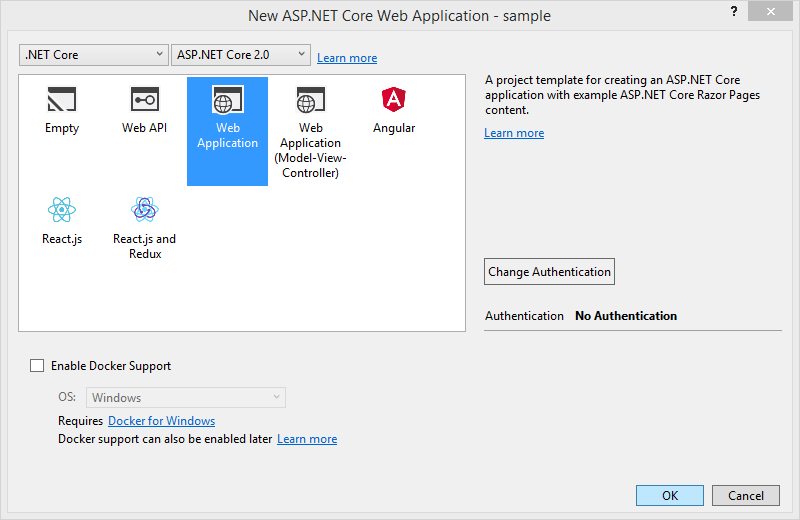Expand the ASP.NET Core 2.0 version dropdown
Image resolution: width=800 pixels, height=520 pixels.
241,55
